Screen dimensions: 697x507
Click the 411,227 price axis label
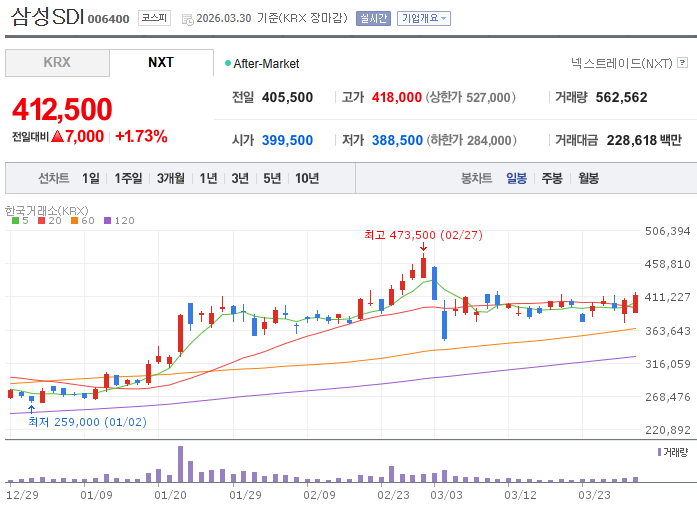tap(667, 297)
